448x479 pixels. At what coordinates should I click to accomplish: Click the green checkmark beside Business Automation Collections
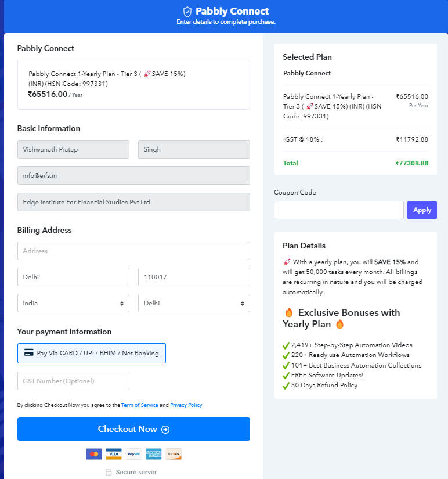pyautogui.click(x=286, y=366)
